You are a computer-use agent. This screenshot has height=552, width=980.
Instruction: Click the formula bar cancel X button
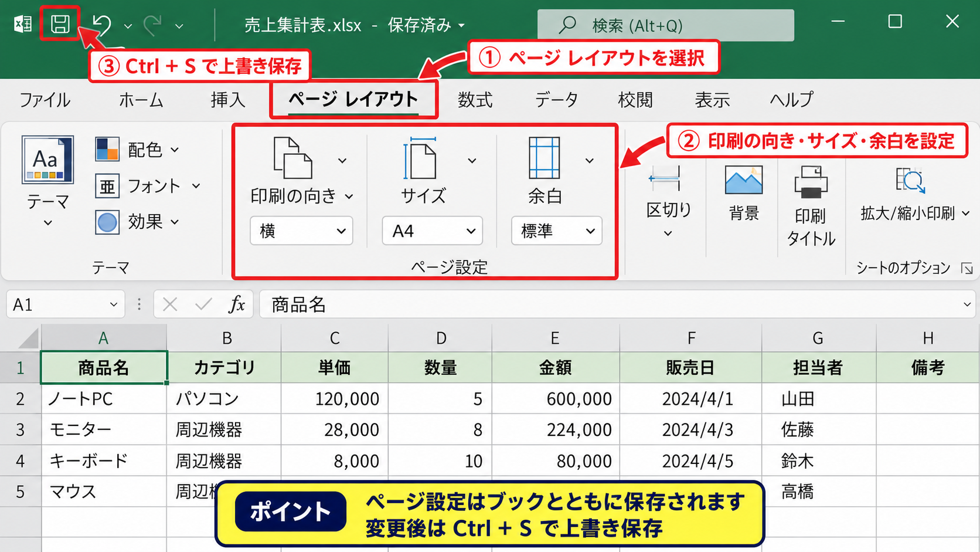170,304
